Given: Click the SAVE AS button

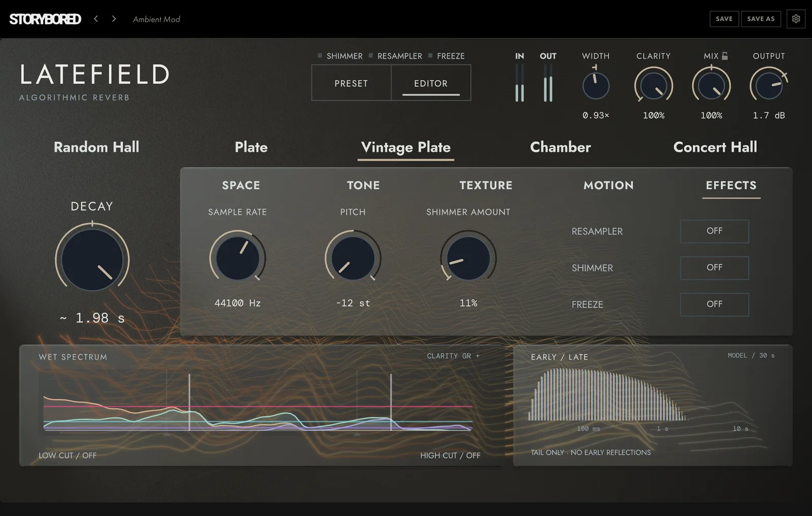Looking at the screenshot, I should coord(761,19).
